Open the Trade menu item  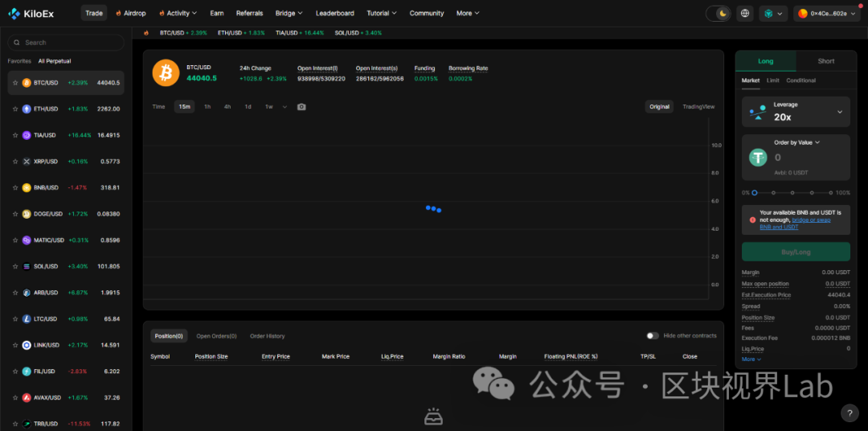pyautogui.click(x=94, y=14)
